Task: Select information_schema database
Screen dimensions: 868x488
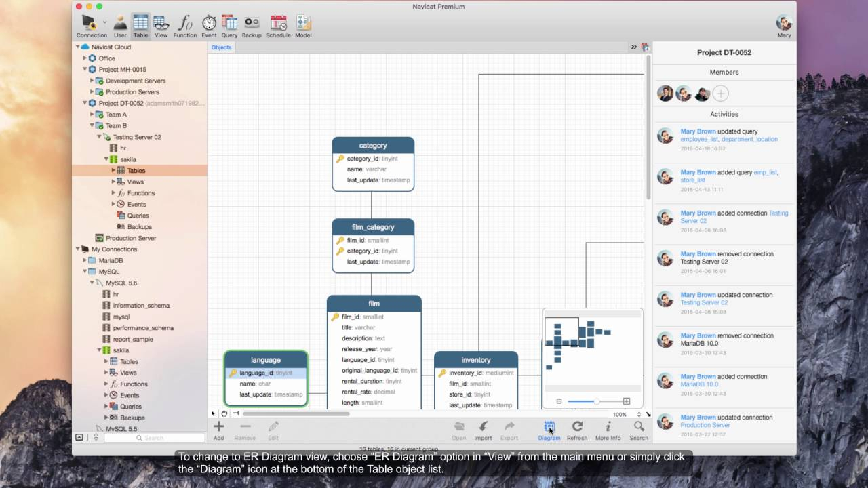Action: (x=141, y=306)
